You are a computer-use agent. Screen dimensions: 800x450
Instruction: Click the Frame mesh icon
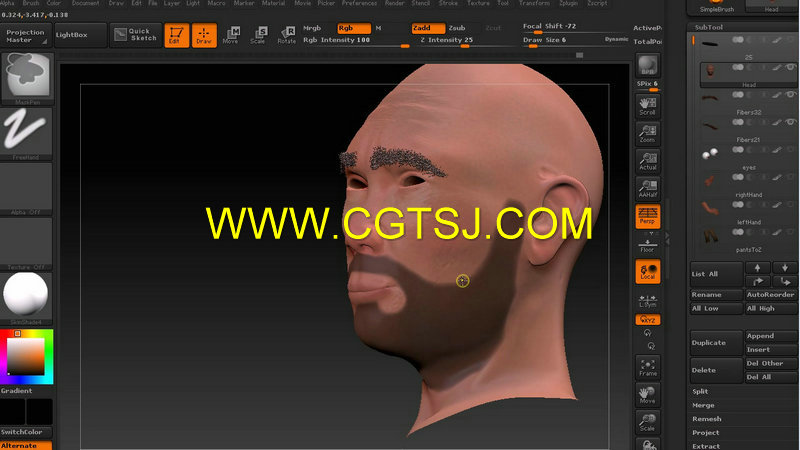(648, 367)
